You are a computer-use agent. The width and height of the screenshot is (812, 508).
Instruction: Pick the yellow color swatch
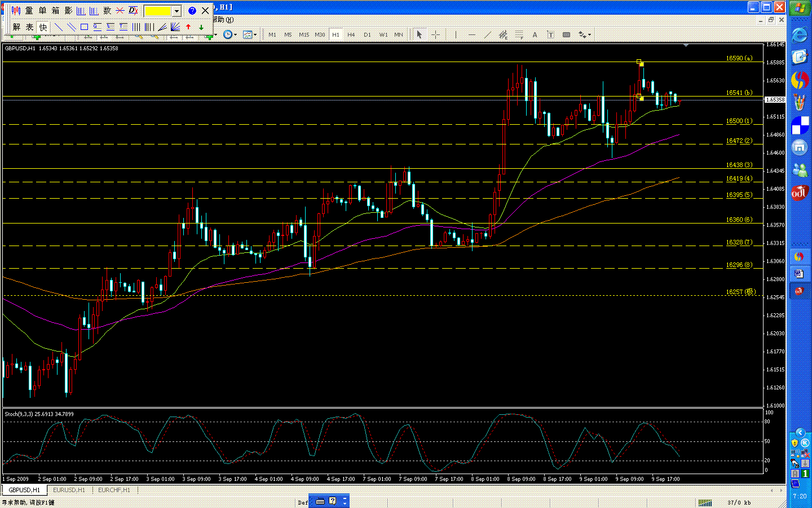coord(158,11)
